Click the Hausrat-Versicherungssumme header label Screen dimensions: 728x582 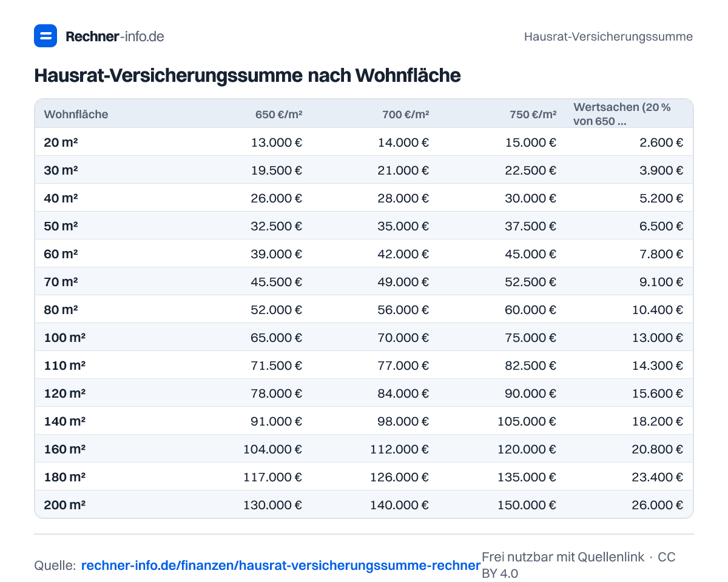pos(608,36)
